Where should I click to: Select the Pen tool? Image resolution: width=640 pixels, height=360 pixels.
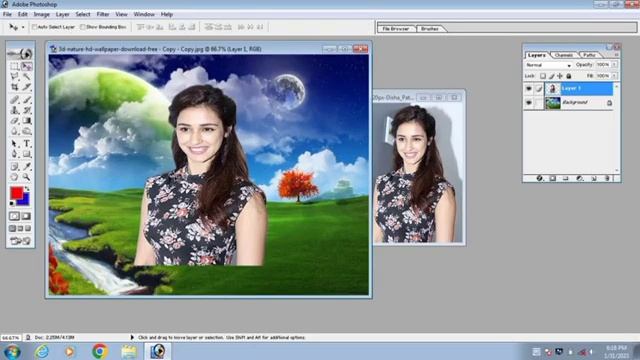pyautogui.click(x=15, y=154)
